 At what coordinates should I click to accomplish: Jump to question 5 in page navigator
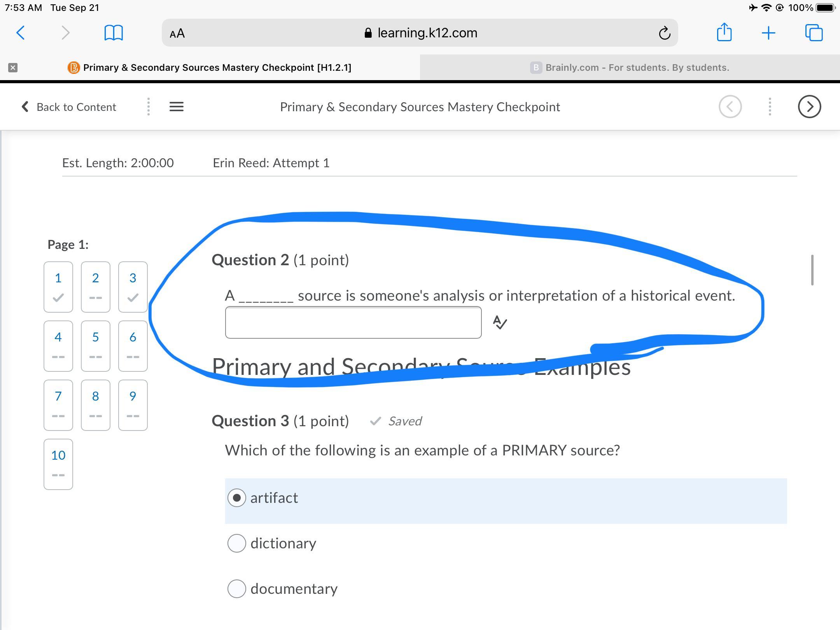tap(95, 346)
